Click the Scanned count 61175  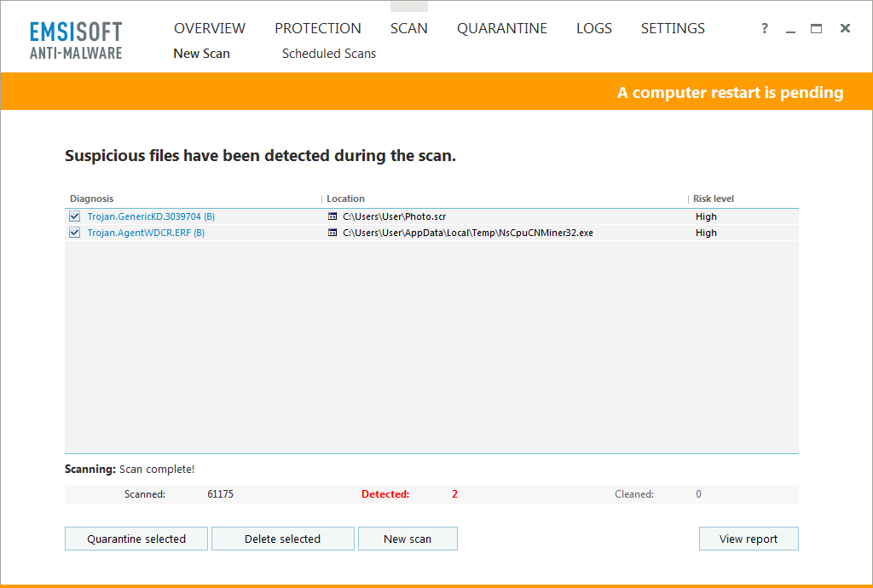click(221, 494)
